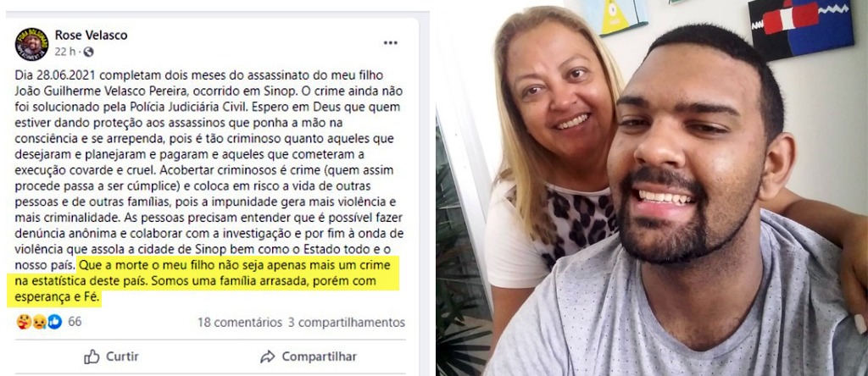Like the post via Curtir label
Image resolution: width=868 pixels, height=376 pixels.
122,357
